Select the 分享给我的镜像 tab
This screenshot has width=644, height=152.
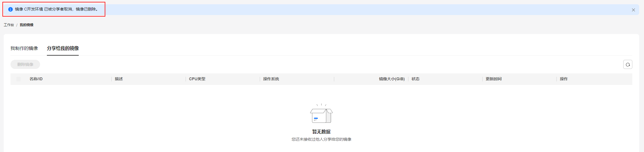[63, 48]
